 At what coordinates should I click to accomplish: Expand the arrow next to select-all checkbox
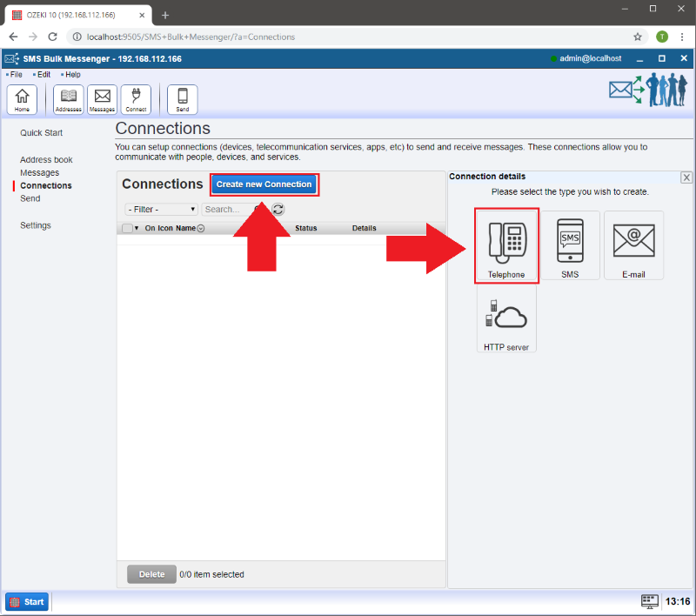point(137,229)
